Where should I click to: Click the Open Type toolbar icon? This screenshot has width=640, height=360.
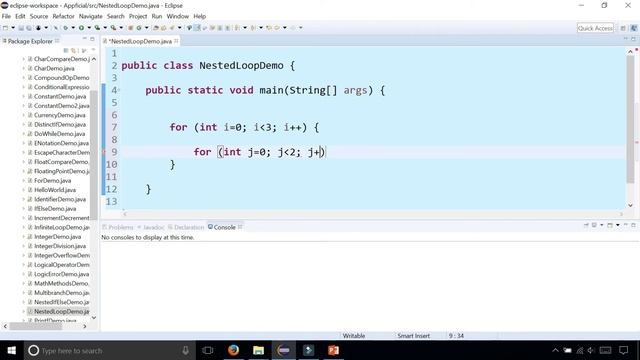(156, 28)
